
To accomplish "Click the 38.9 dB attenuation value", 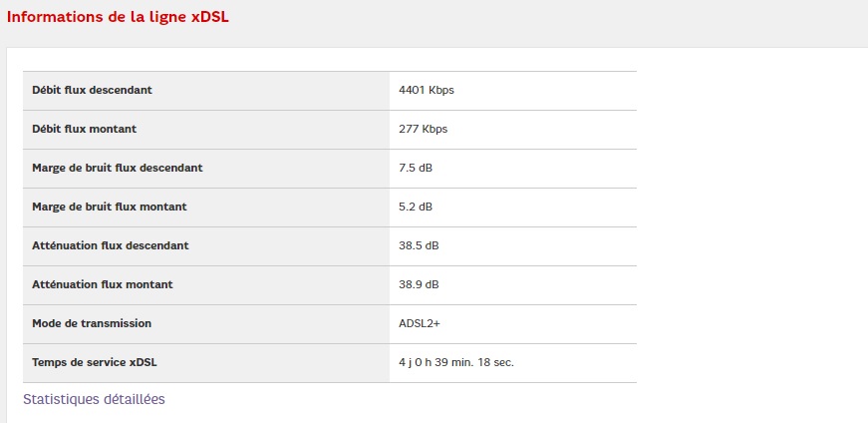I will pos(419,284).
